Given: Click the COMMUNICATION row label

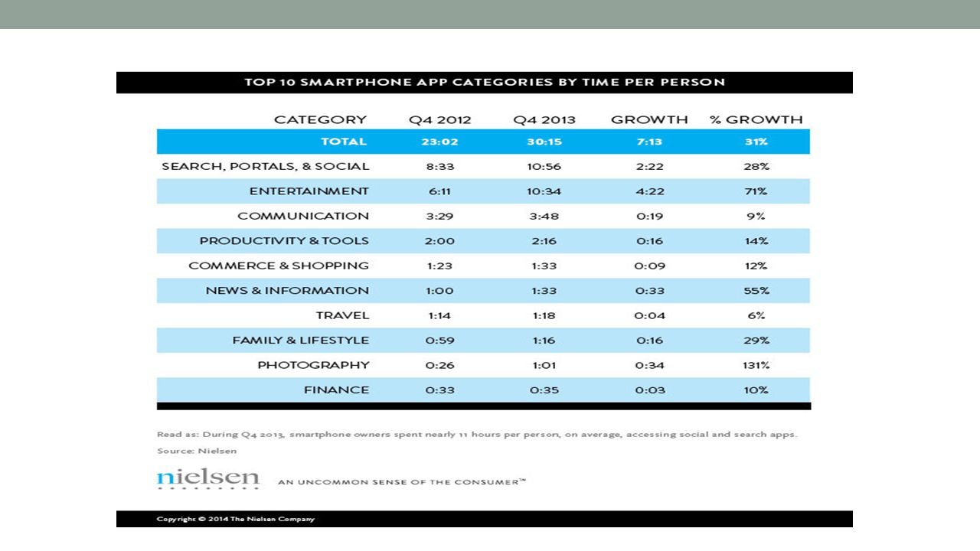Looking at the screenshot, I should pos(303,216).
